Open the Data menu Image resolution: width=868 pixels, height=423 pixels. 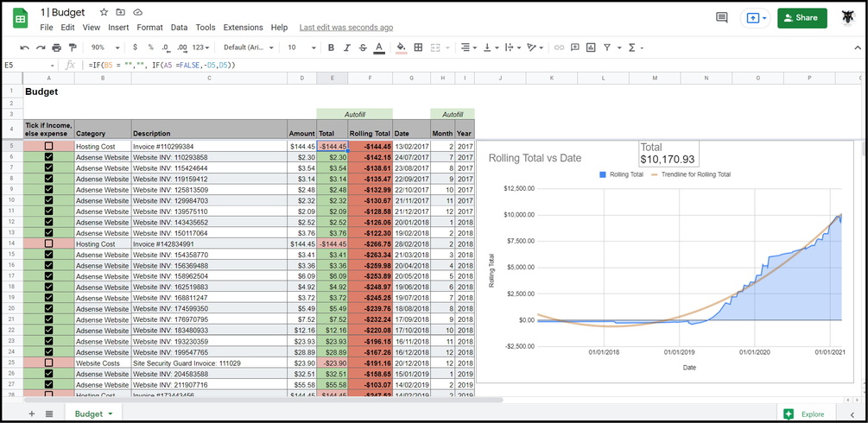(x=179, y=27)
